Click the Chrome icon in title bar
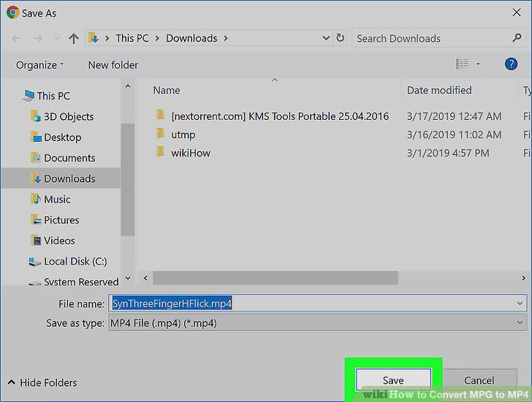This screenshot has width=532, height=402. (x=12, y=12)
